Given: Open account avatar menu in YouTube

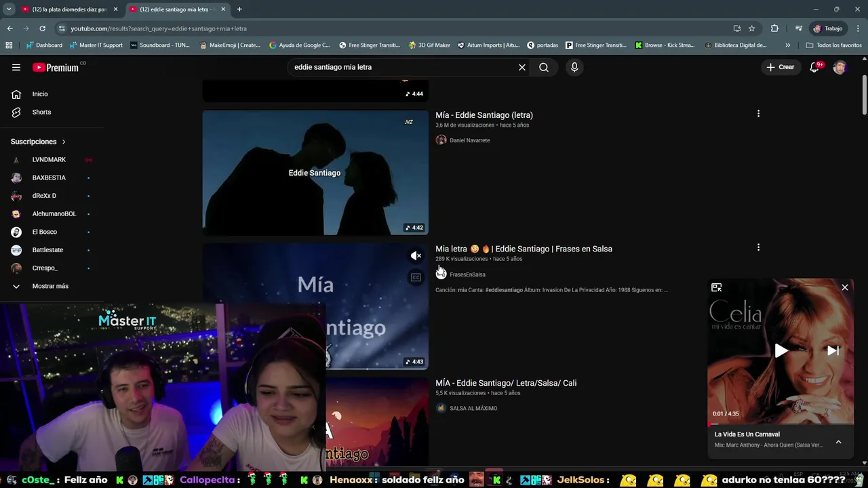Looking at the screenshot, I should [x=840, y=67].
